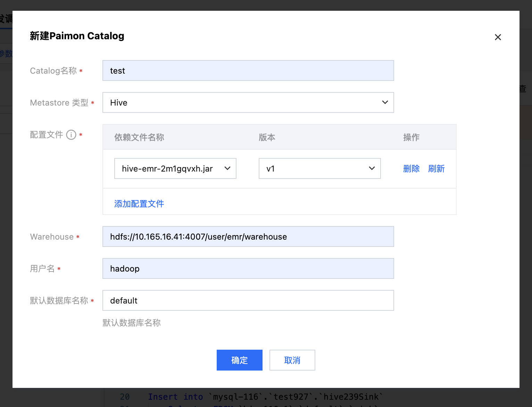Screen dimensions: 532x407
Task: Focus the Catalog名称 field containing test
Action: point(248,70)
